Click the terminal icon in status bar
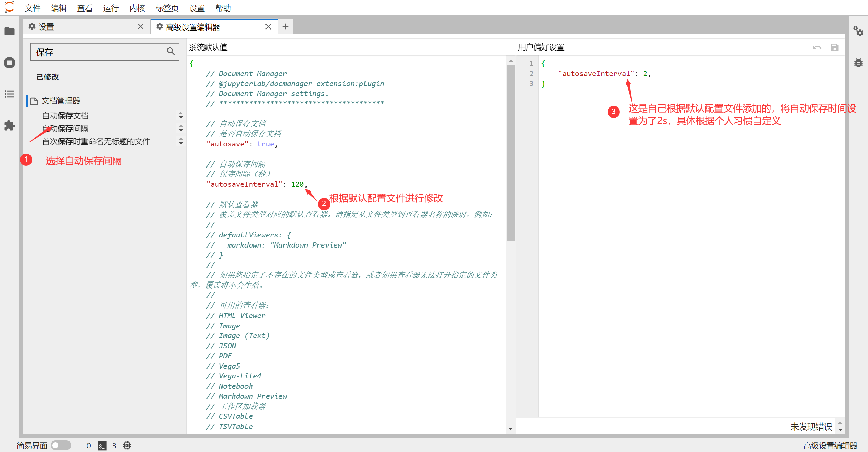 click(102, 446)
